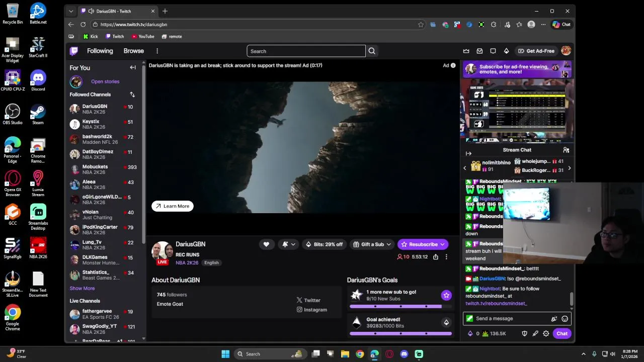
Task: Click the 9/10 New Subs progress bar
Action: pos(400,306)
